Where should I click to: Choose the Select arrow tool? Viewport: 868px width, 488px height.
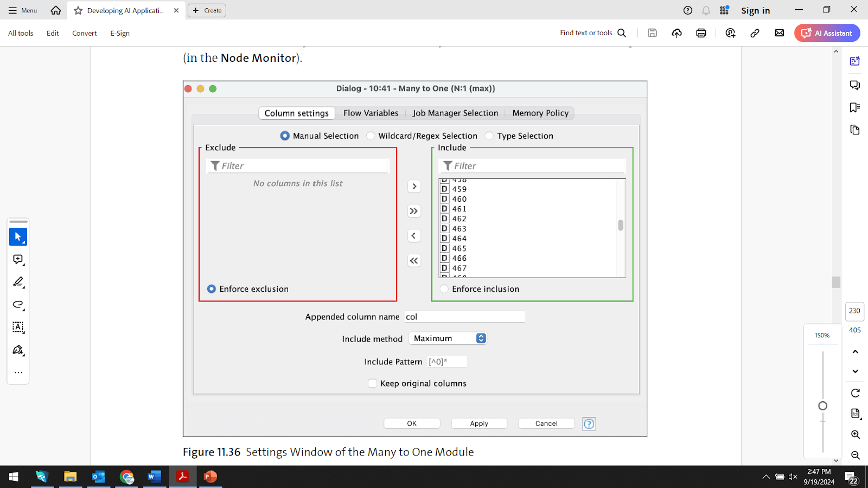coord(18,237)
